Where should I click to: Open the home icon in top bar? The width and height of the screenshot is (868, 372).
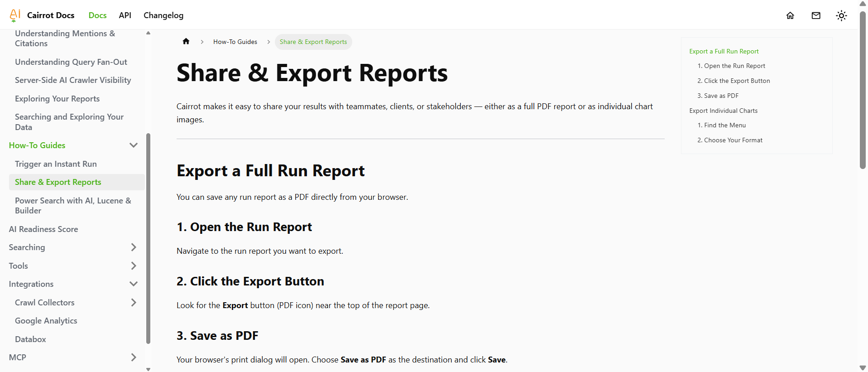[790, 15]
